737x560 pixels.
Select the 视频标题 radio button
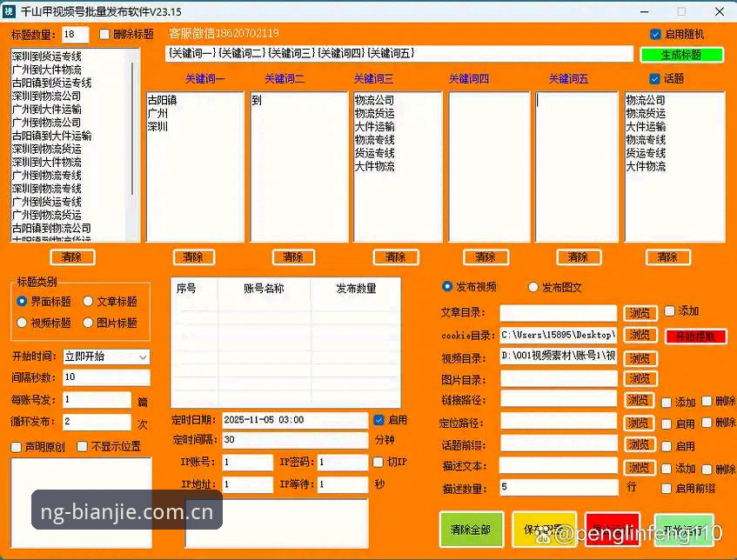coord(22,323)
